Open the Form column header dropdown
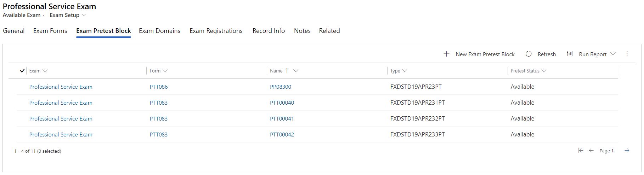 pos(165,71)
